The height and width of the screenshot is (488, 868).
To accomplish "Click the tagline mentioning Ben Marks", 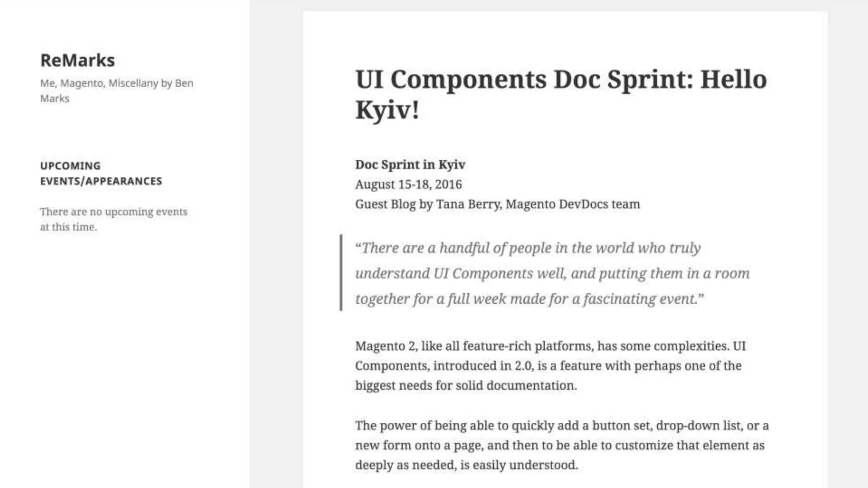I will [x=116, y=90].
